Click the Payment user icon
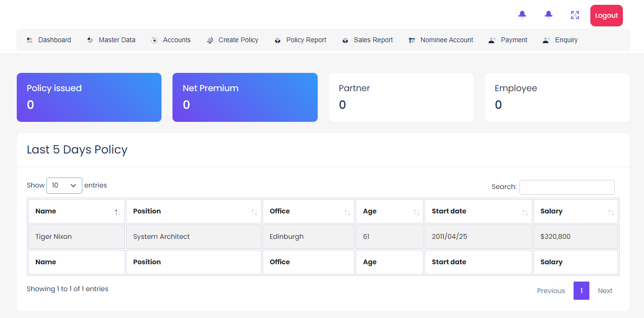The height and width of the screenshot is (318, 644). (492, 40)
